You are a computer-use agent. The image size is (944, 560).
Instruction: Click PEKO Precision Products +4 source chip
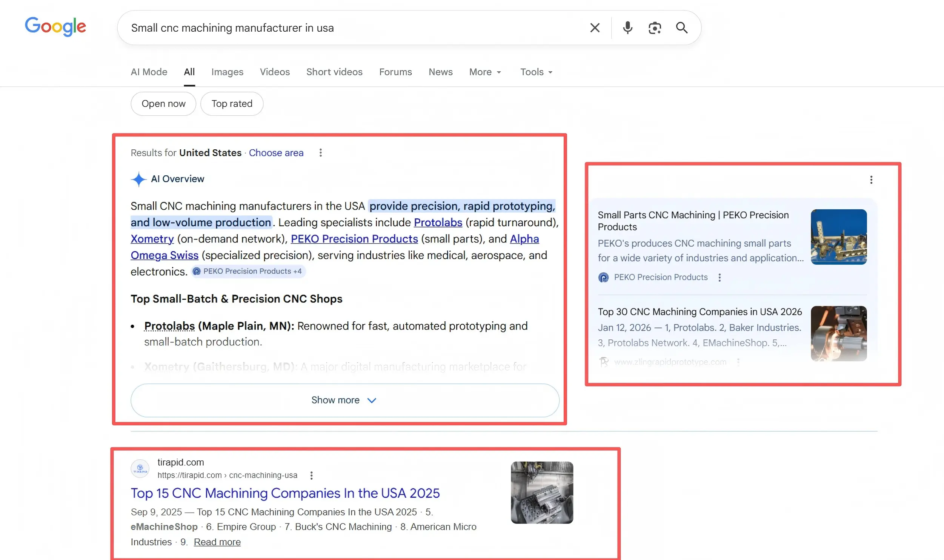pyautogui.click(x=248, y=271)
